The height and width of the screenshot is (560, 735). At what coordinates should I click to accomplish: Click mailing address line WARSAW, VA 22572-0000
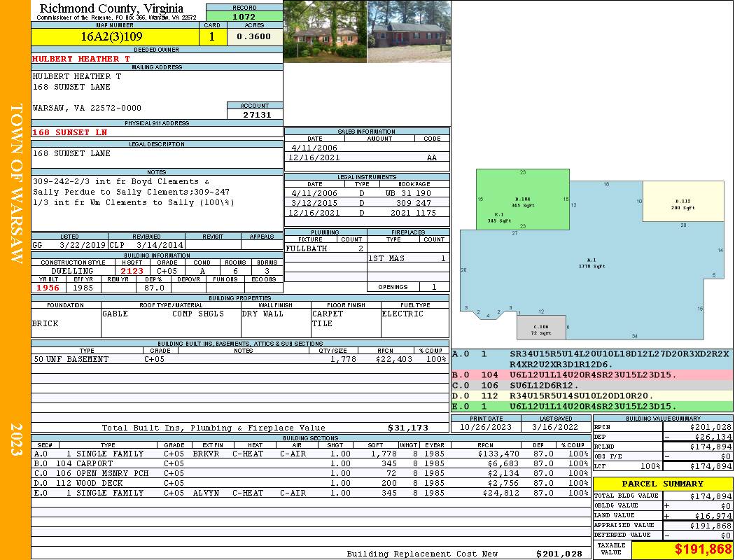click(87, 108)
